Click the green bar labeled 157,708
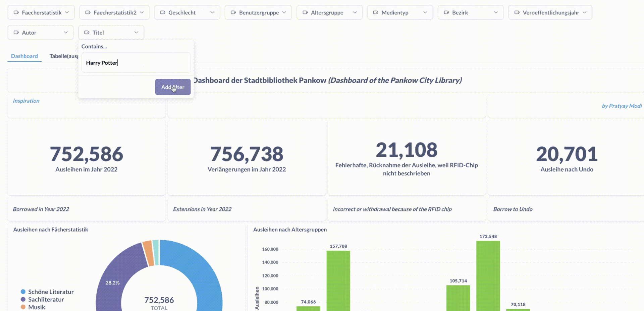Screen dimensions: 644x311 (338, 281)
